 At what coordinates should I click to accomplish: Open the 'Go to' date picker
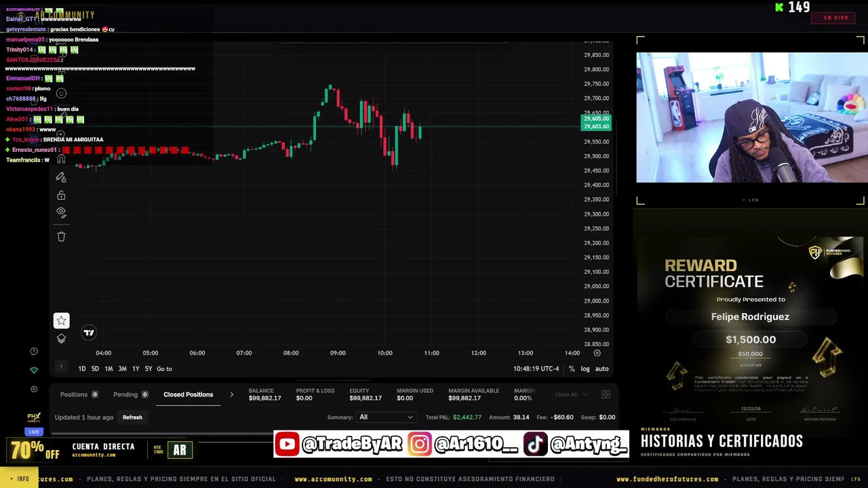[165, 369]
